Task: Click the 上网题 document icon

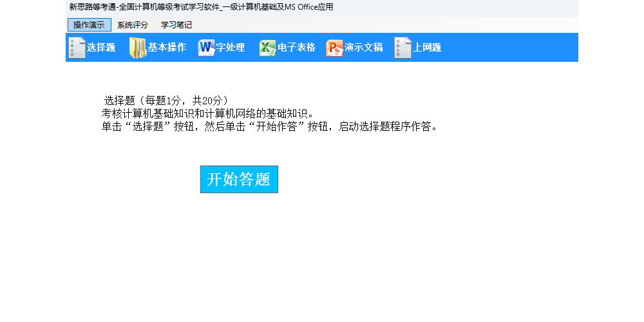Action: [402, 48]
